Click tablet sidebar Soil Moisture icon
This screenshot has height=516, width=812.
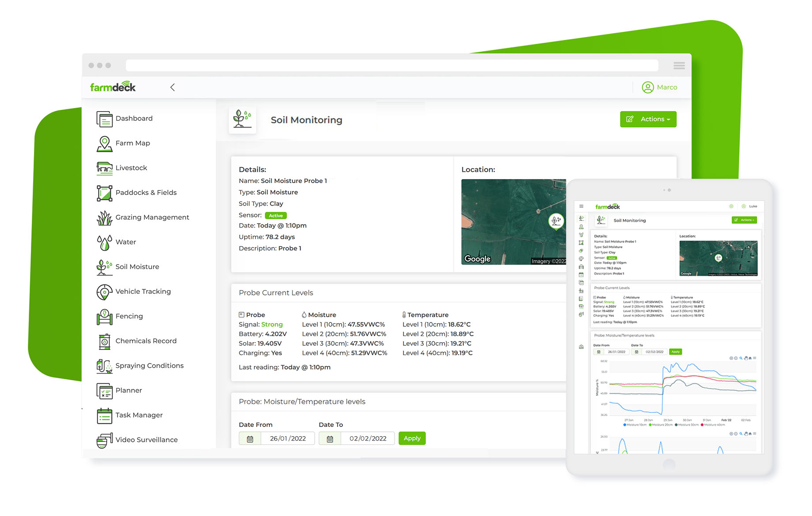click(x=581, y=218)
